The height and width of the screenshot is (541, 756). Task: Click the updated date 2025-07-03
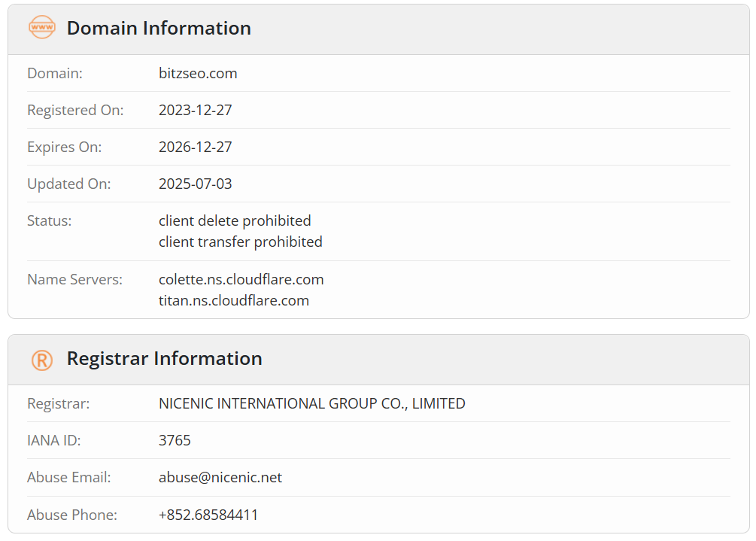coord(196,184)
